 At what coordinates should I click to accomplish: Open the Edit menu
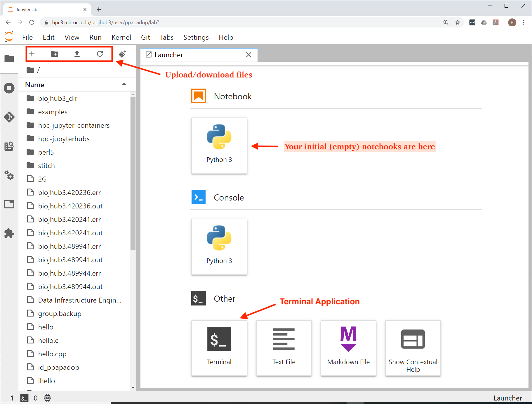click(x=48, y=37)
